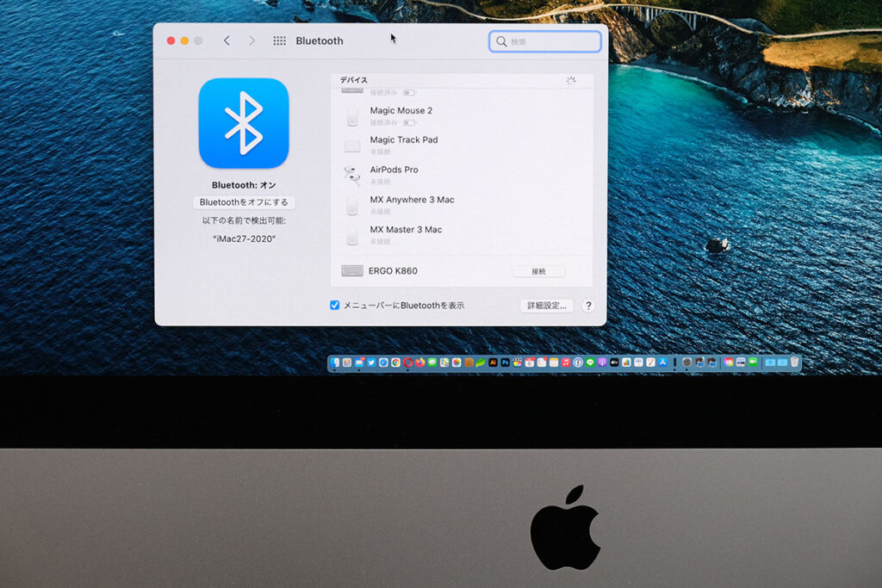
Task: Click the ERGO K860 keyboard icon
Action: 352,271
